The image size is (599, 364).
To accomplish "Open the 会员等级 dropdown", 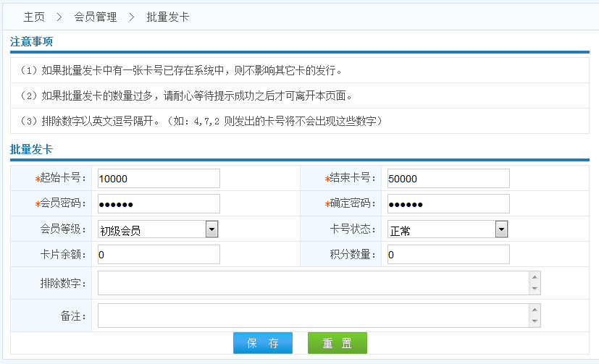I will [x=158, y=229].
